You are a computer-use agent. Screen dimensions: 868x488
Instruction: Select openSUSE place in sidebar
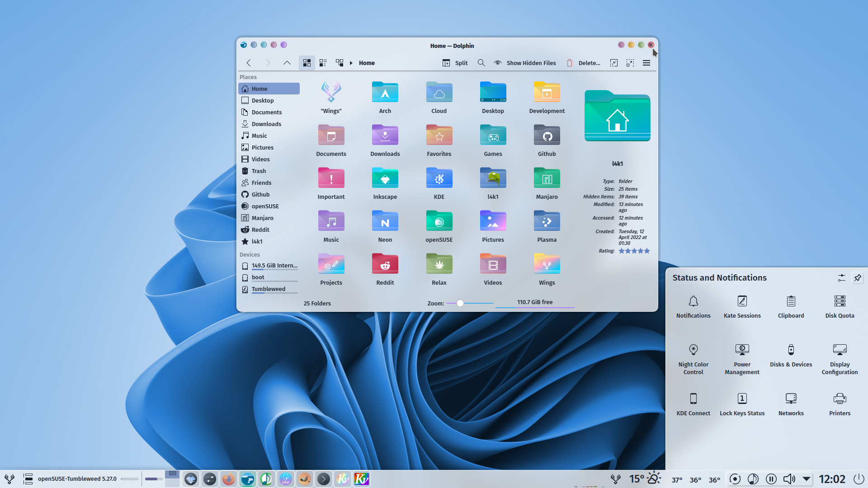pos(269,206)
